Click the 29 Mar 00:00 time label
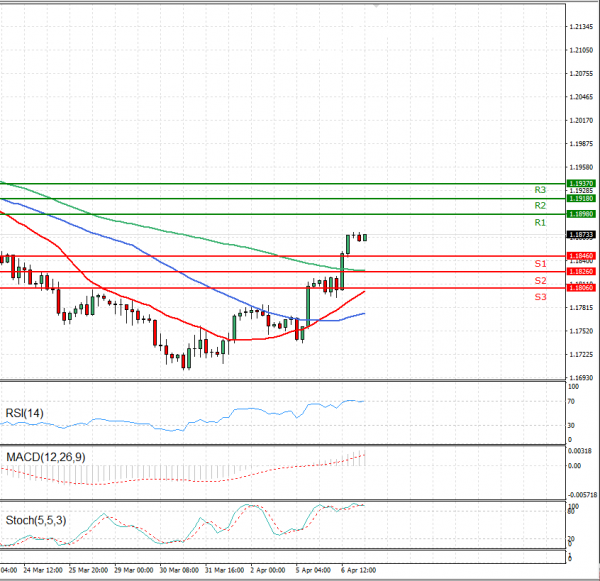Screen dimensions: 600x581 coord(134,570)
